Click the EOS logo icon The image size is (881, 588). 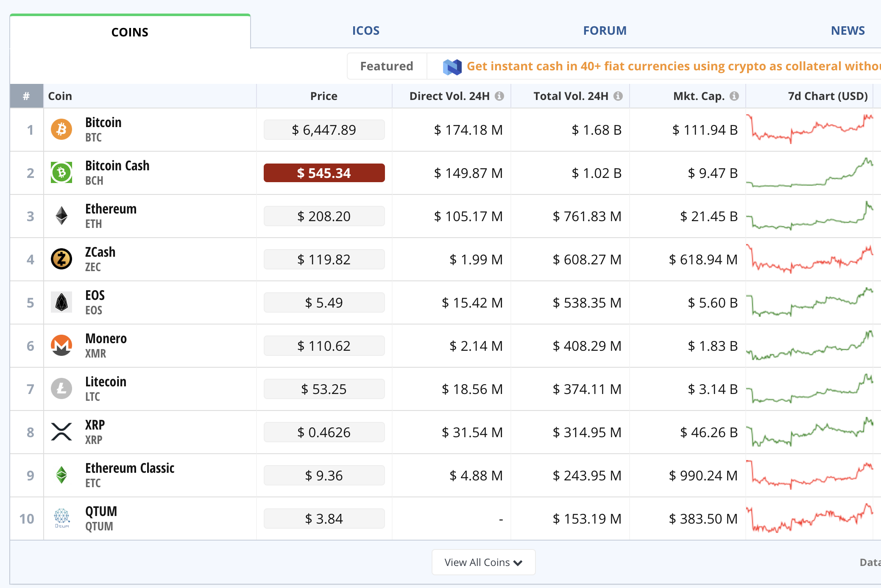61,302
